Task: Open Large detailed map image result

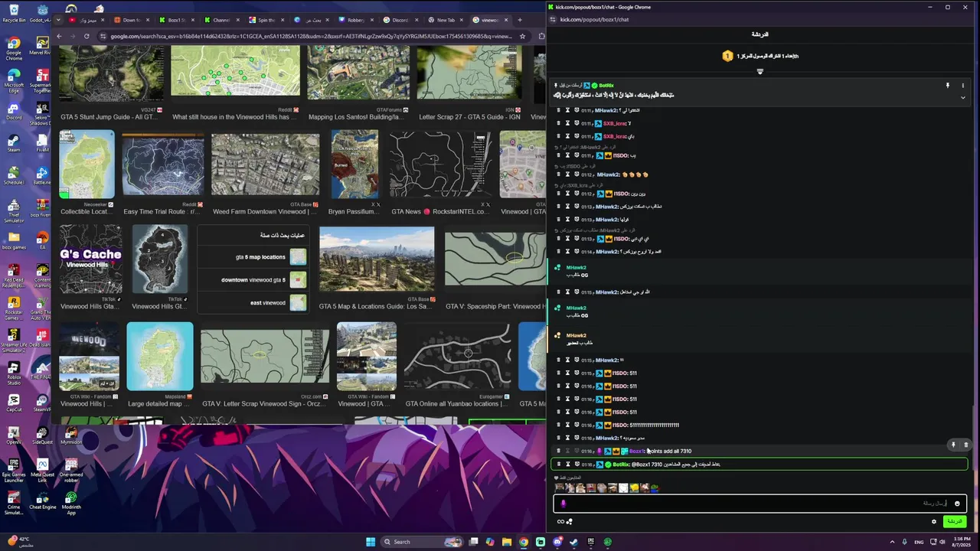Action: pos(160,356)
